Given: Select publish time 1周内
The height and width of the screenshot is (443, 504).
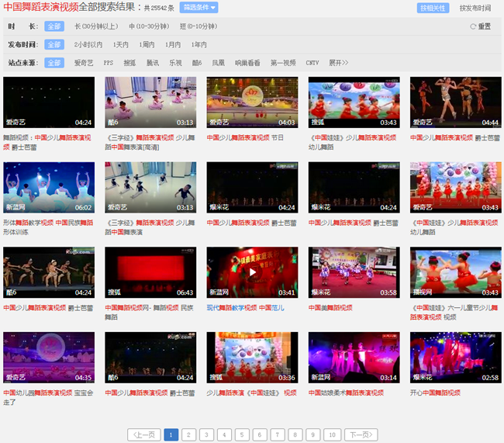Looking at the screenshot, I should 147,45.
